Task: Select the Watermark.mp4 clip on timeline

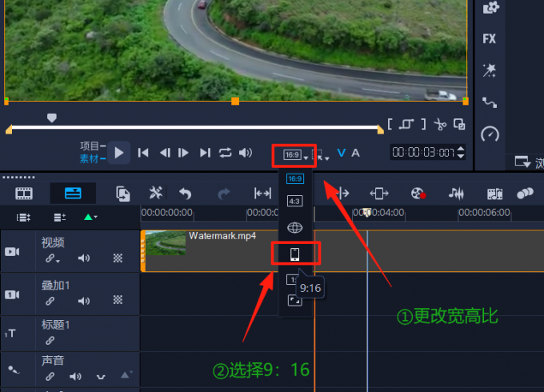Action: (x=224, y=250)
